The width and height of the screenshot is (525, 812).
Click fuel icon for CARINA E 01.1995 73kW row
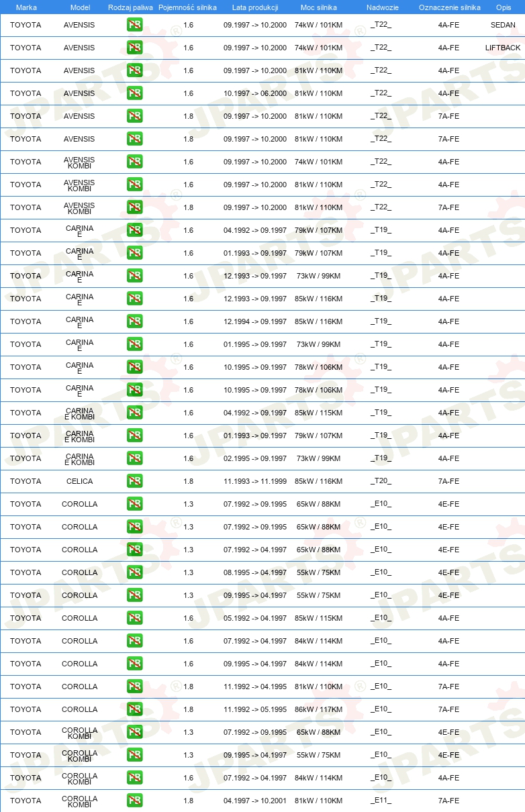pos(134,344)
